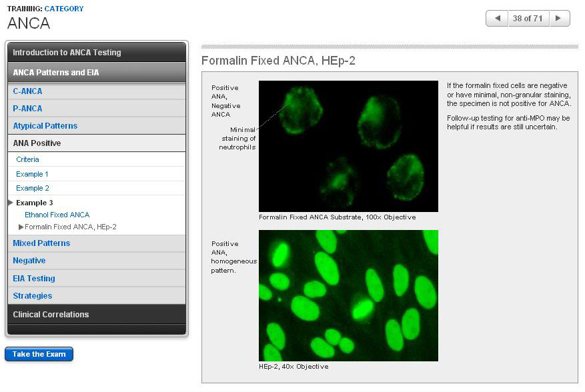Open the EIA Testing topic
The height and width of the screenshot is (392, 585).
(34, 279)
